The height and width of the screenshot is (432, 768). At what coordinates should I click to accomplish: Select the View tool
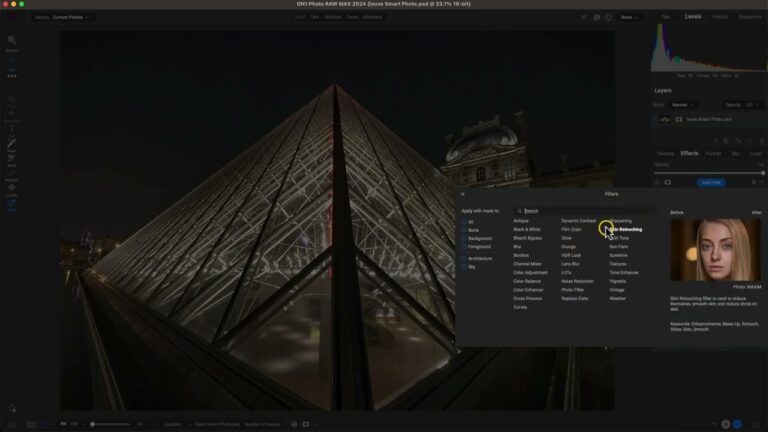[x=12, y=203]
